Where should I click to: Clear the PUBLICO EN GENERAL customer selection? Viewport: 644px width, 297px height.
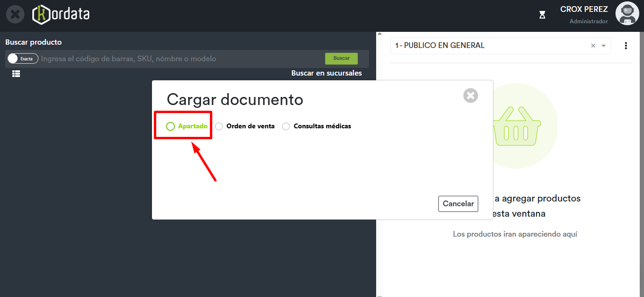pyautogui.click(x=593, y=46)
